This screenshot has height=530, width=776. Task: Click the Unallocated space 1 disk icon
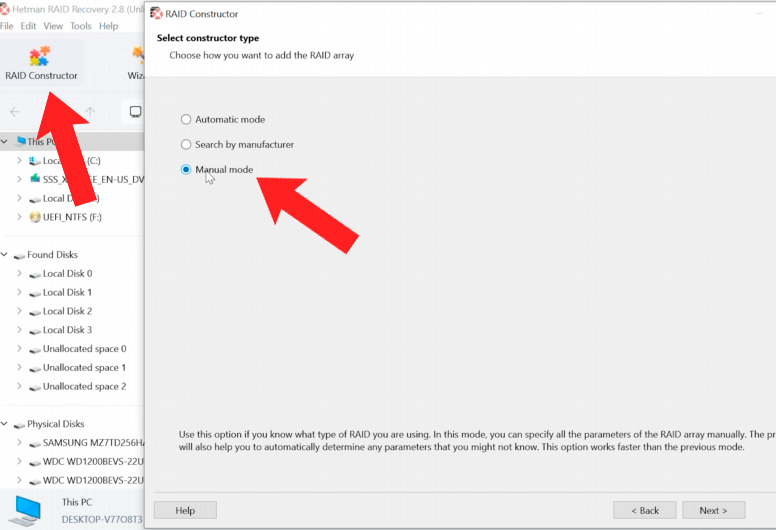35,368
